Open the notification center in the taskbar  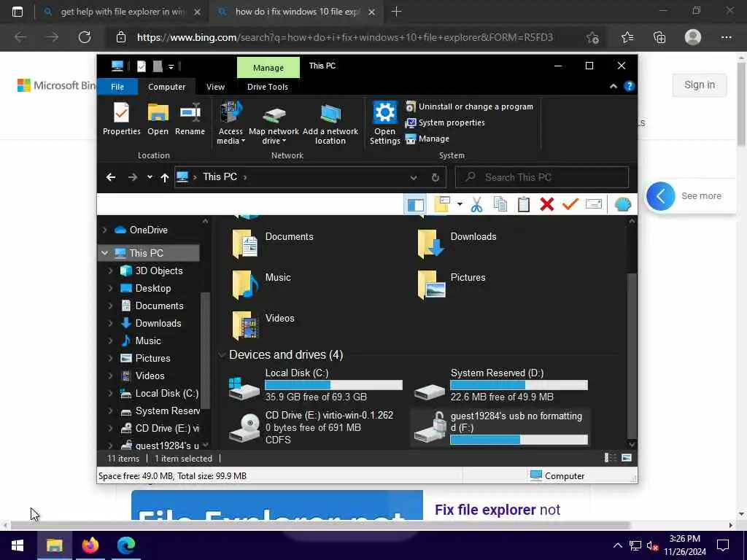(x=723, y=545)
